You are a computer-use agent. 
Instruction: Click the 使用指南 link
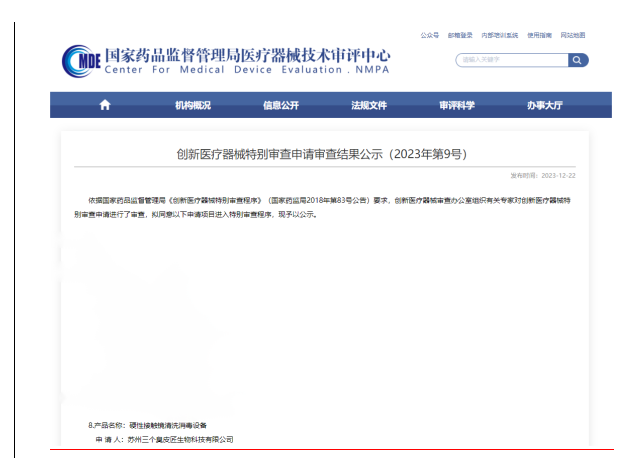coord(539,35)
